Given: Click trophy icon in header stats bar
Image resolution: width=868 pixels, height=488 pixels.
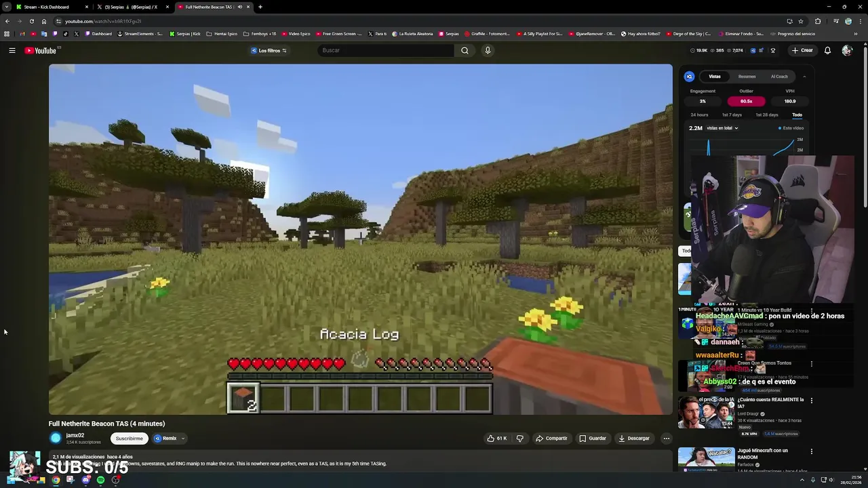Looking at the screenshot, I should tap(772, 50).
